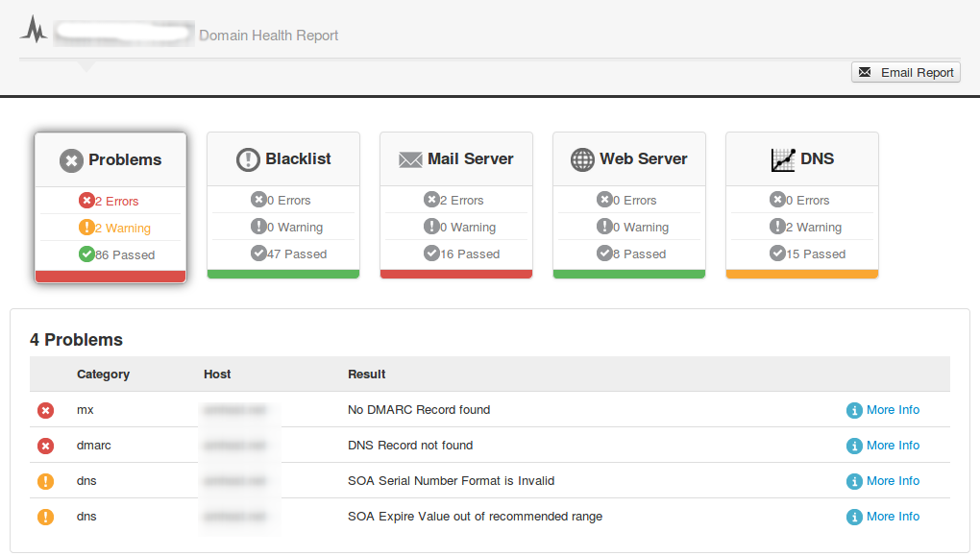Click the chart icon on DNS card
This screenshot has height=556, width=980.
coord(783,160)
